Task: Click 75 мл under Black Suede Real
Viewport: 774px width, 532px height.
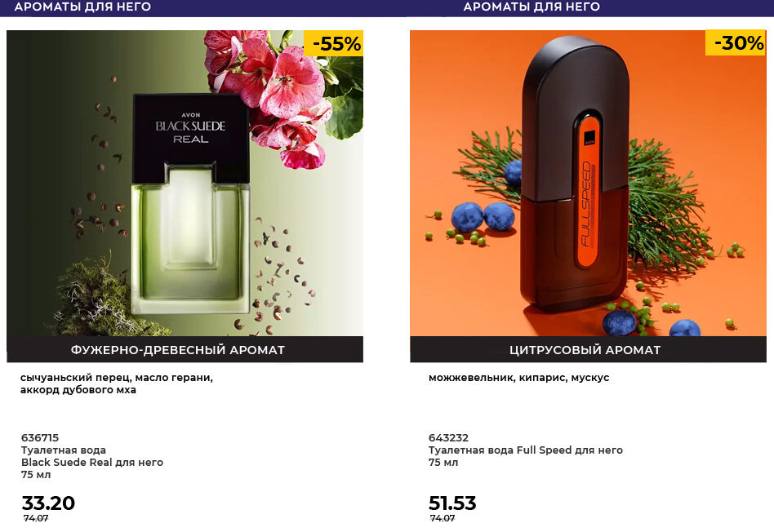Action: point(35,475)
